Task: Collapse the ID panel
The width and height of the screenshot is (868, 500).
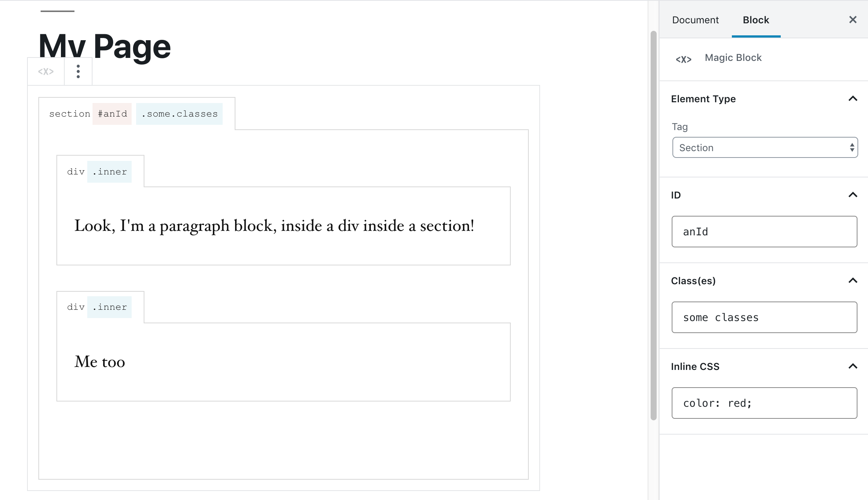Action: tap(853, 195)
